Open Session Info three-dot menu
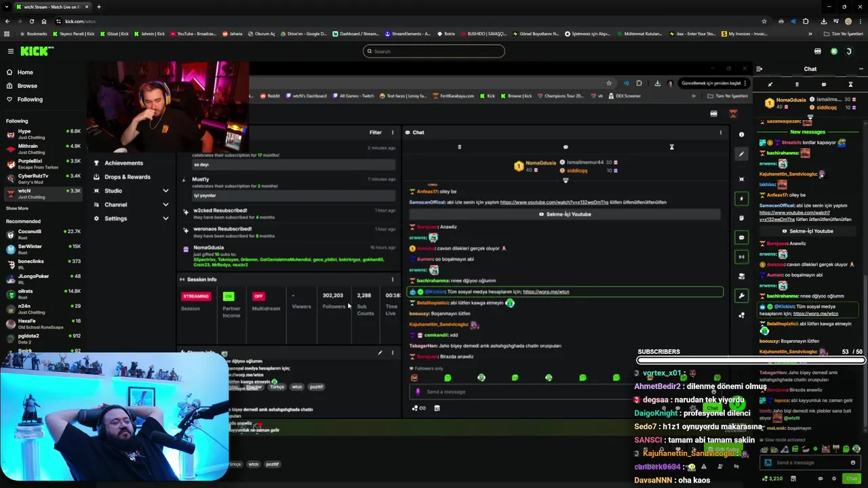The image size is (868, 488). pyautogui.click(x=392, y=279)
